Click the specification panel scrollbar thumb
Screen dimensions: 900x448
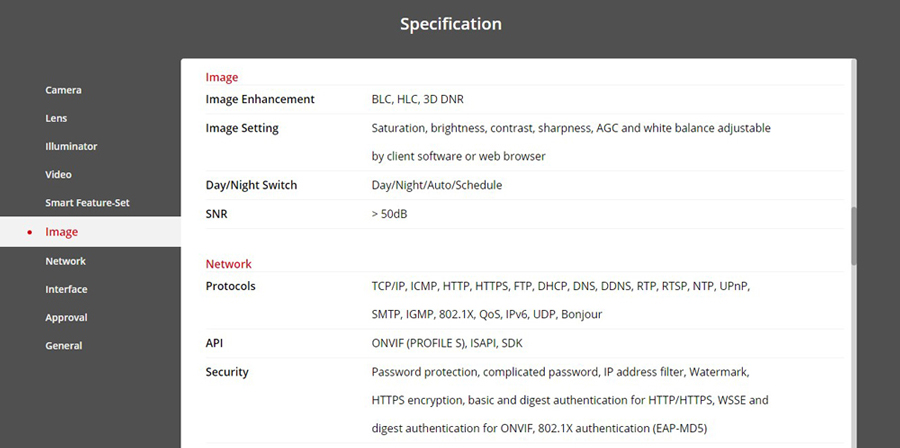(853, 235)
